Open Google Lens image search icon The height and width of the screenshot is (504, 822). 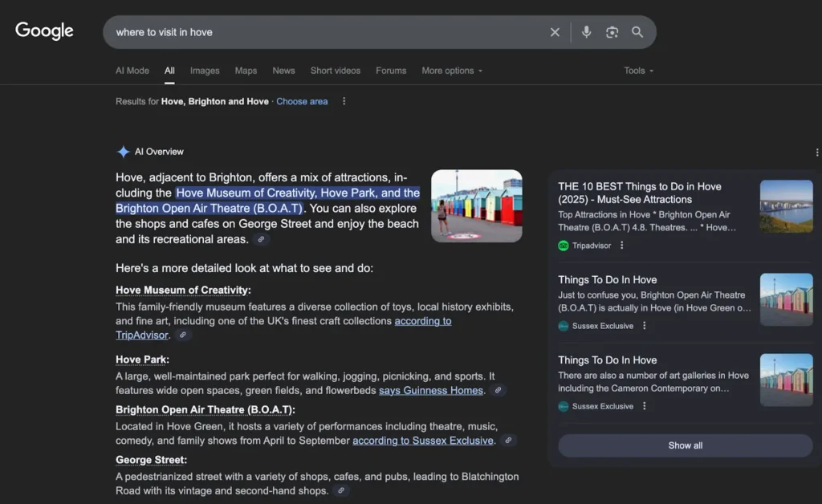[612, 32]
